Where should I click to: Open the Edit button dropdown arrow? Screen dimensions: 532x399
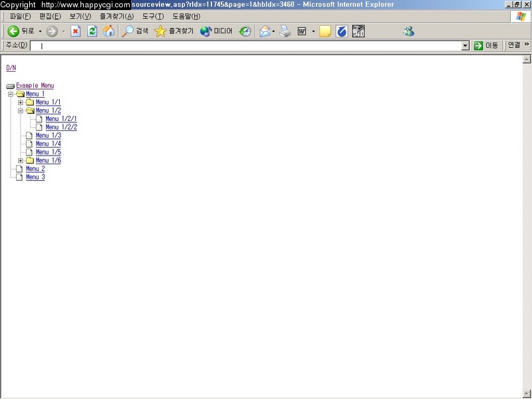313,31
